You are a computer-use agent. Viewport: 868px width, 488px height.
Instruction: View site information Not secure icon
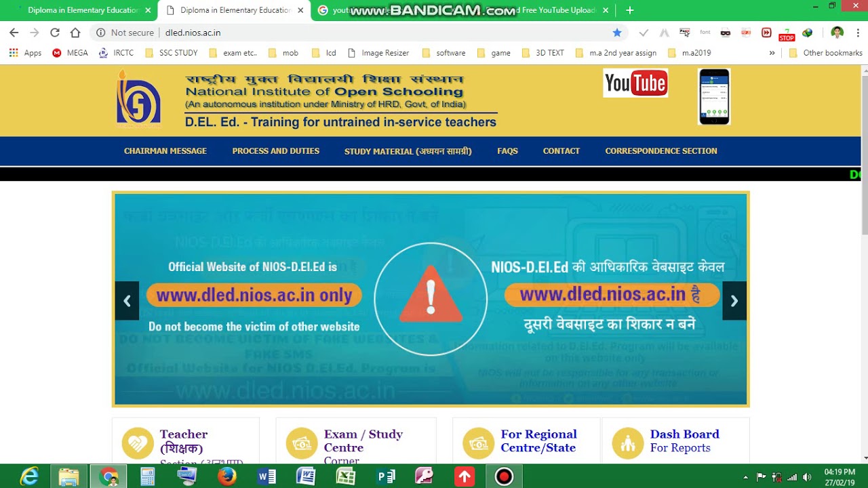click(x=100, y=33)
